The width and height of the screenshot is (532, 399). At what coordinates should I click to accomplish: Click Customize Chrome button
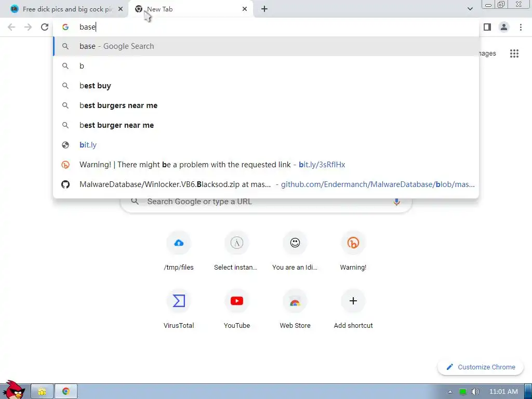tap(481, 367)
